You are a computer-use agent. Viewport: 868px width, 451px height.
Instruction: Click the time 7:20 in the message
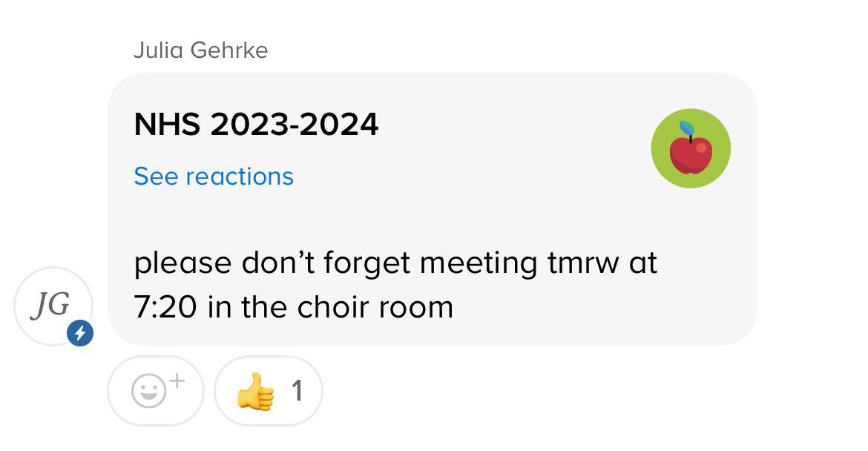pos(165,306)
